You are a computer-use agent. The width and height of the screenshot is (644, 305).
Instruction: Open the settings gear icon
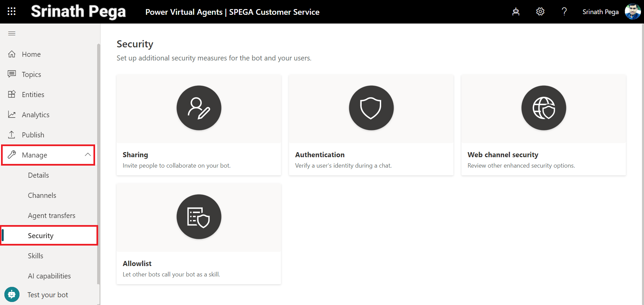pos(540,12)
